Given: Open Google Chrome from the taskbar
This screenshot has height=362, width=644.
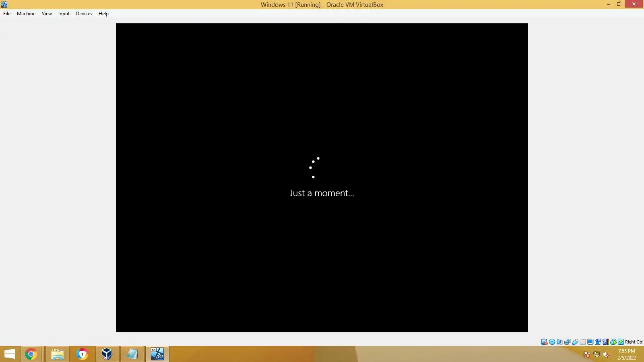Looking at the screenshot, I should [x=31, y=354].
